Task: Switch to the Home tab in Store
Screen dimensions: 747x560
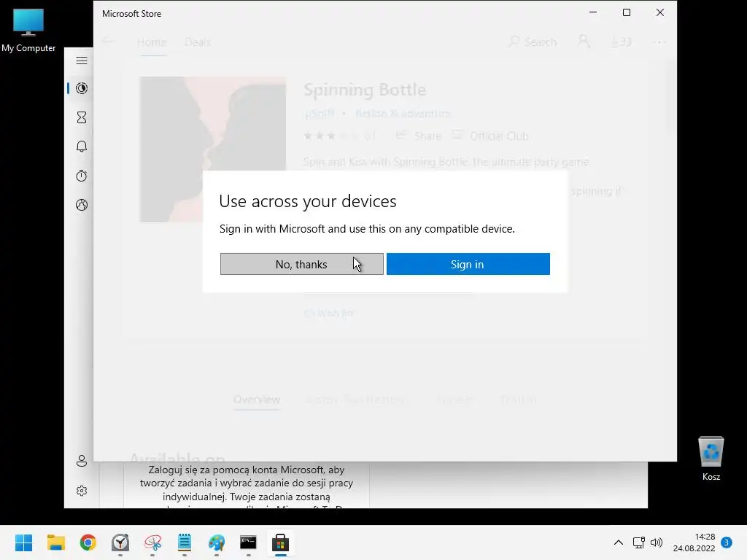Action: (152, 42)
